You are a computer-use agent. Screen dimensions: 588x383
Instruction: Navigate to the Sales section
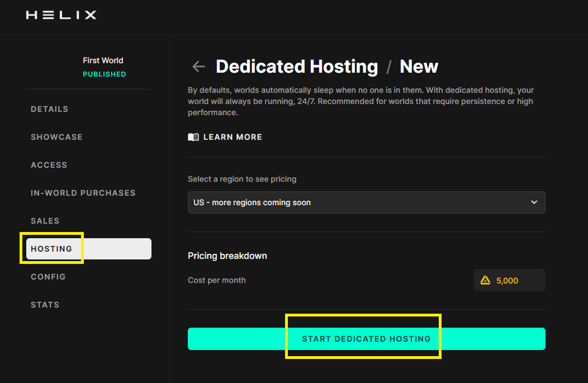(45, 221)
